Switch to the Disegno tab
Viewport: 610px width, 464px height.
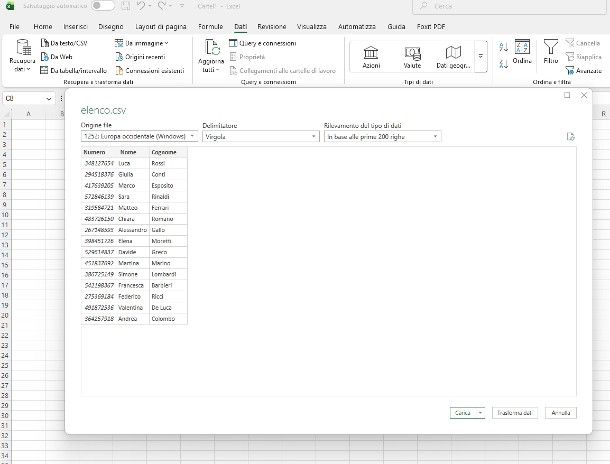coord(111,26)
